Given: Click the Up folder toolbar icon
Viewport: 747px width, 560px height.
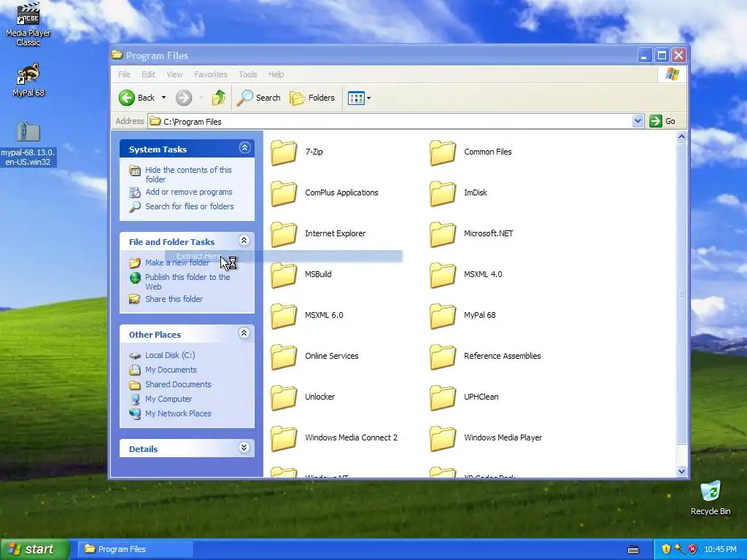Looking at the screenshot, I should (219, 98).
